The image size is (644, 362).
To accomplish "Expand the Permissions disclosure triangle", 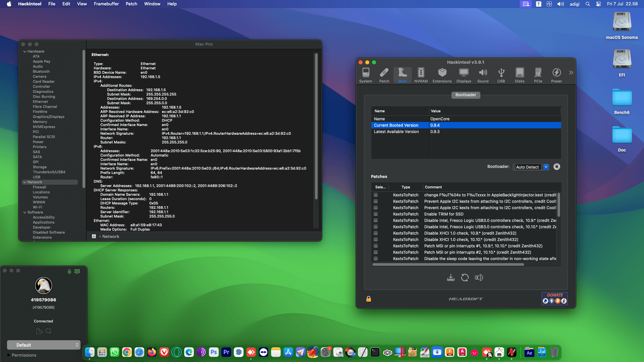I will [x=9, y=355].
